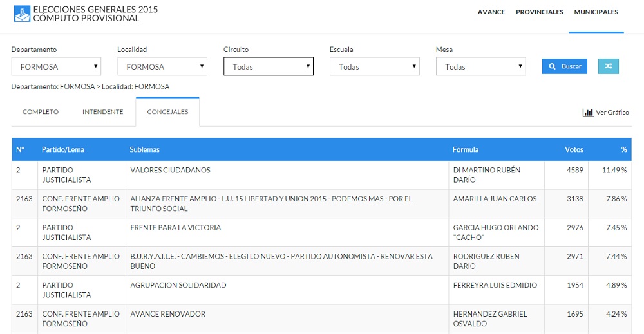Go to the AVANCE menu item
Screen dimensions: 644x334
point(491,12)
